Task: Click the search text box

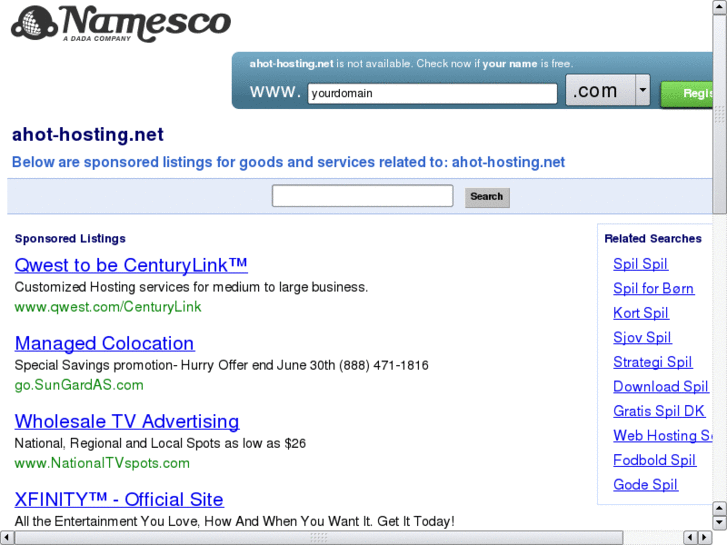Action: [x=363, y=196]
